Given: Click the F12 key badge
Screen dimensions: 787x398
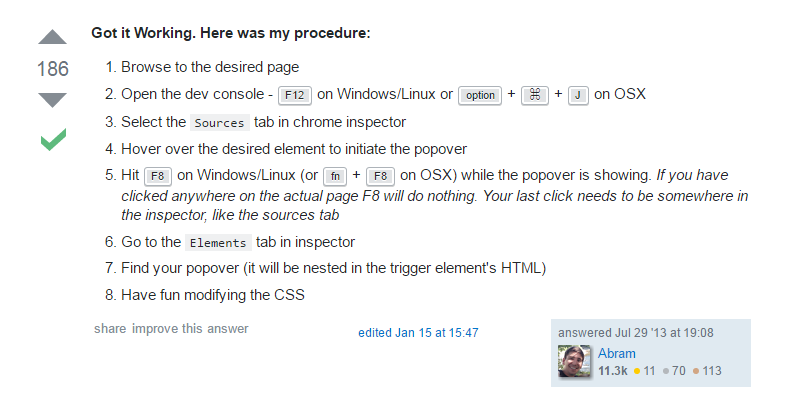Looking at the screenshot, I should pos(295,95).
